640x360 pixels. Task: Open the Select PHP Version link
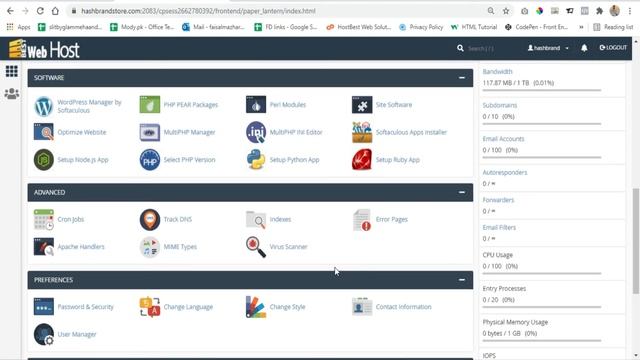coord(189,160)
